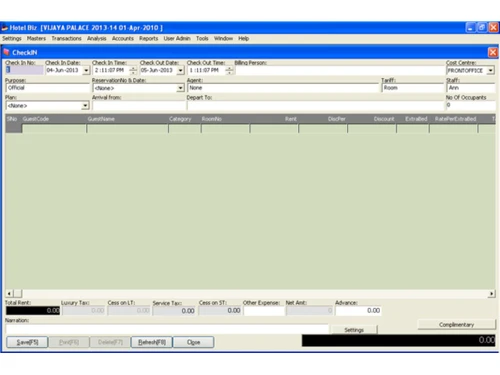Click the Total Rent field

33,311
